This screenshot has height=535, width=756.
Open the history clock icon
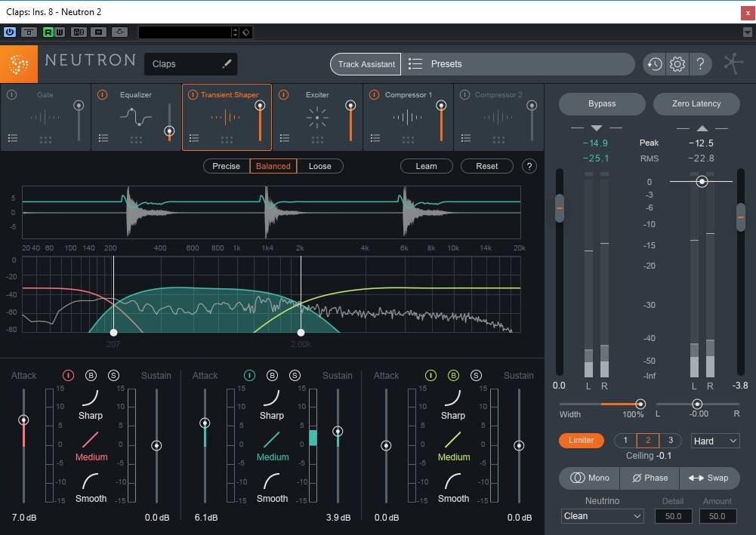tap(654, 64)
